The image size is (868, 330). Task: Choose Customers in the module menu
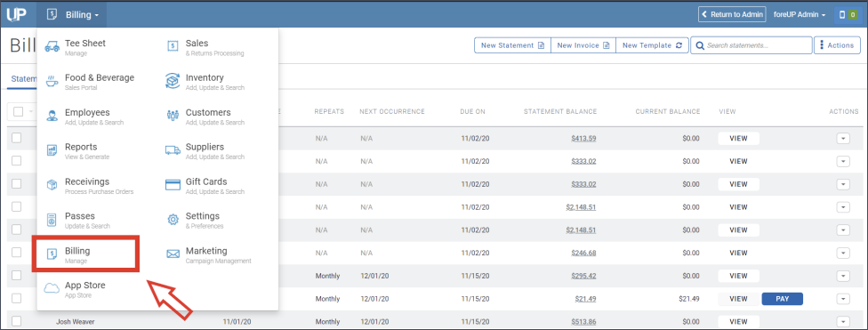pos(207,116)
